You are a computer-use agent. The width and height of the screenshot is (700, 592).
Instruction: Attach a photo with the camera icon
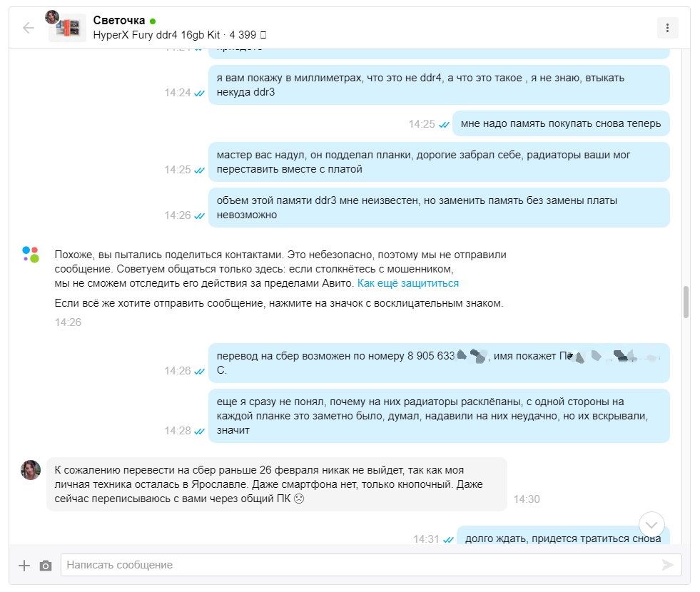tap(46, 566)
